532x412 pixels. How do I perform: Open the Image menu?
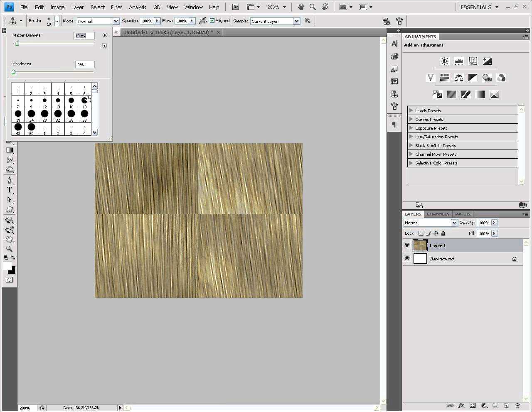[x=57, y=7]
